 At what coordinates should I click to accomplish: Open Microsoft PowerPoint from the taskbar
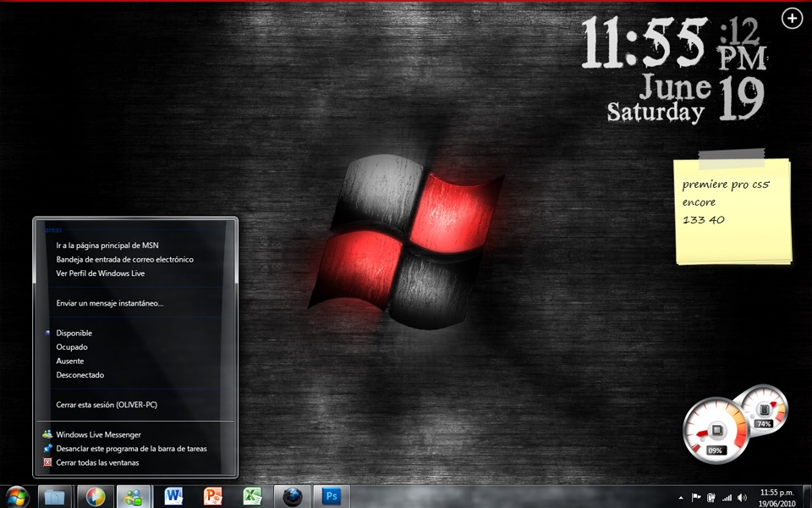[211, 497]
